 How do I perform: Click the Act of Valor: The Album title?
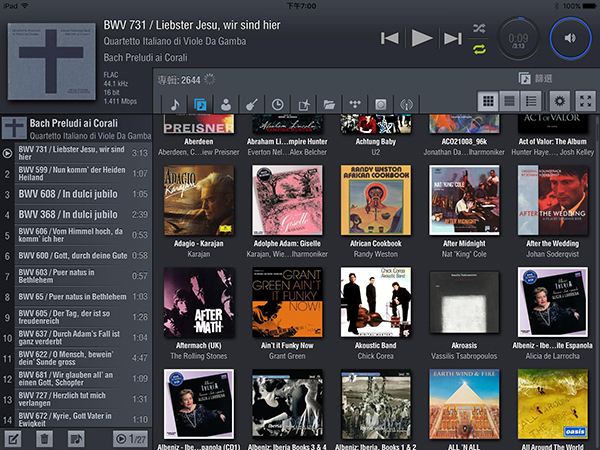(x=553, y=142)
